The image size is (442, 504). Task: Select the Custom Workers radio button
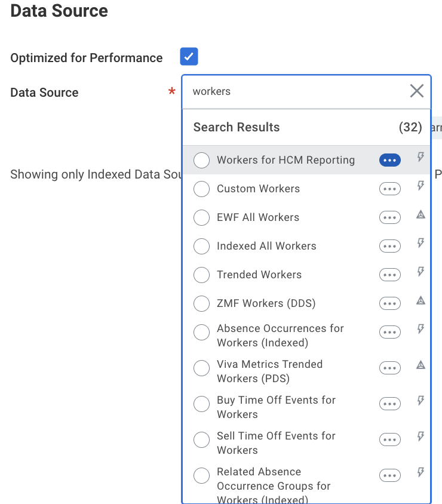pos(202,189)
